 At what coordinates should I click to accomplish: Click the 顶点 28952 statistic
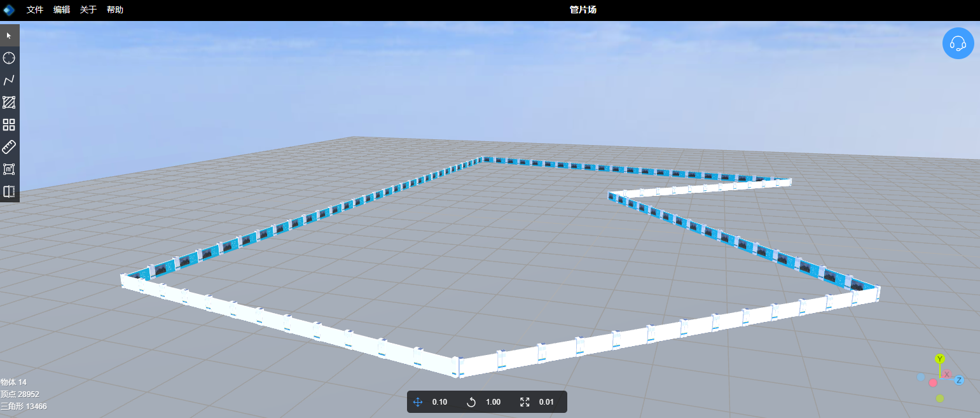pos(20,394)
